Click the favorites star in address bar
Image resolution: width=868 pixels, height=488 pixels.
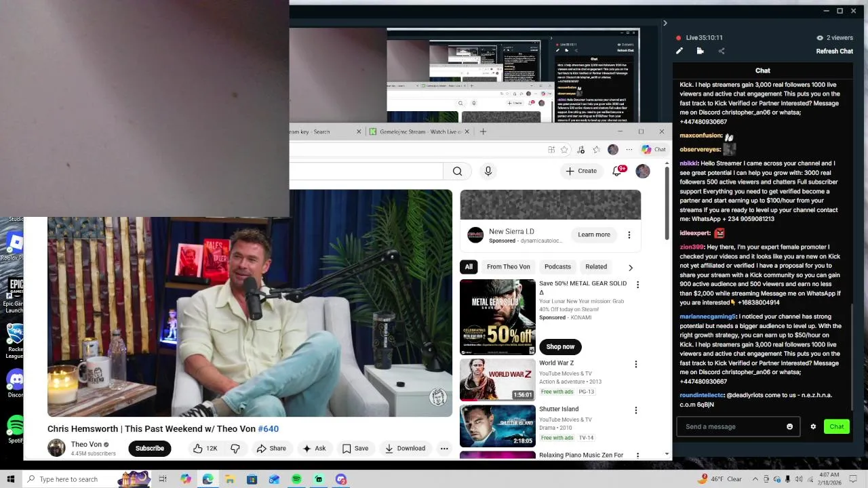564,149
